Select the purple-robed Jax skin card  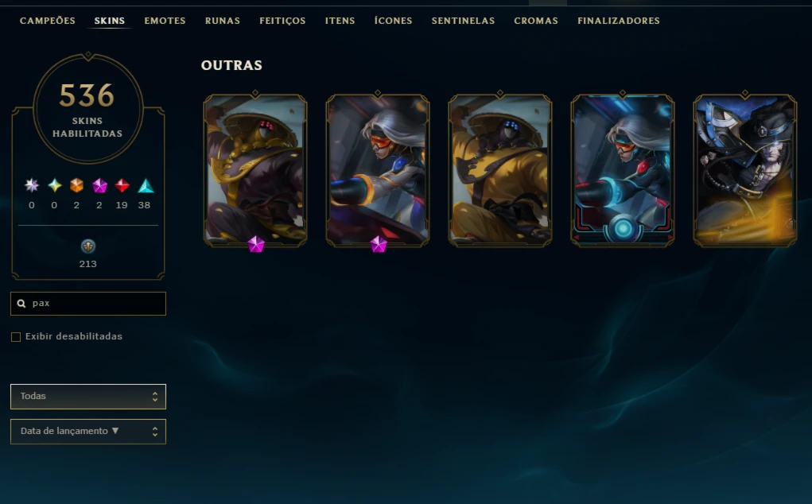[x=255, y=170]
